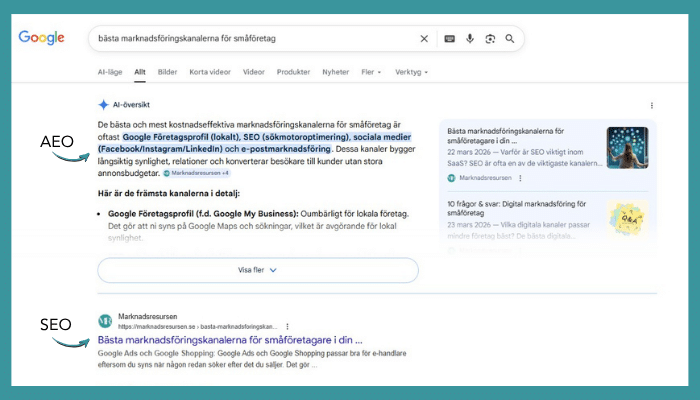Image resolution: width=700 pixels, height=400 pixels.
Task: Click the magnifying glass search icon
Action: click(510, 39)
